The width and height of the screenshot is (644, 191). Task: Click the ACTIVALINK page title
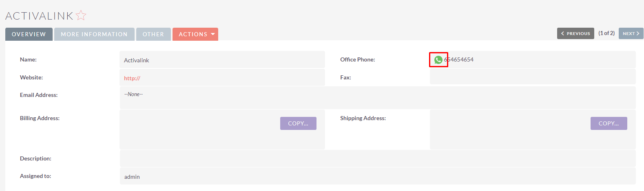pyautogui.click(x=39, y=16)
